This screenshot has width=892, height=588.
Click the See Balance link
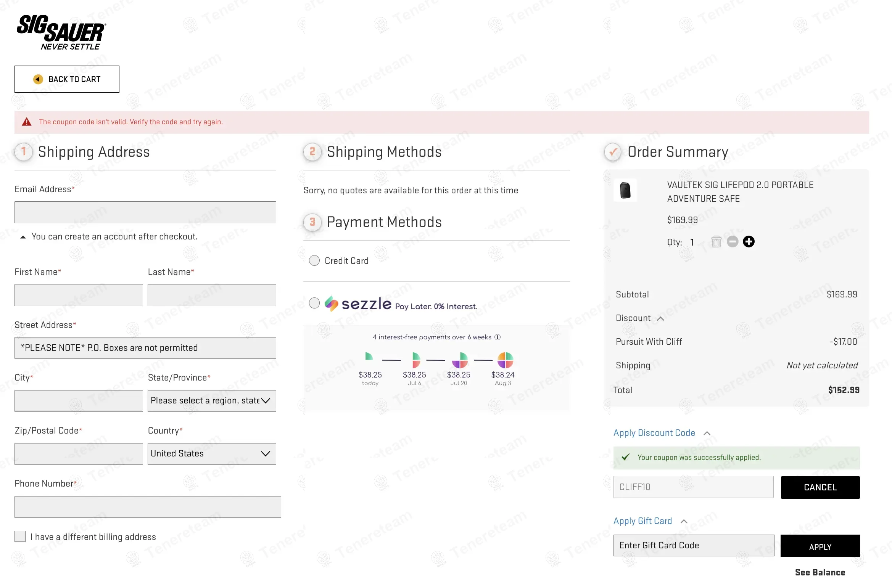coord(820,572)
